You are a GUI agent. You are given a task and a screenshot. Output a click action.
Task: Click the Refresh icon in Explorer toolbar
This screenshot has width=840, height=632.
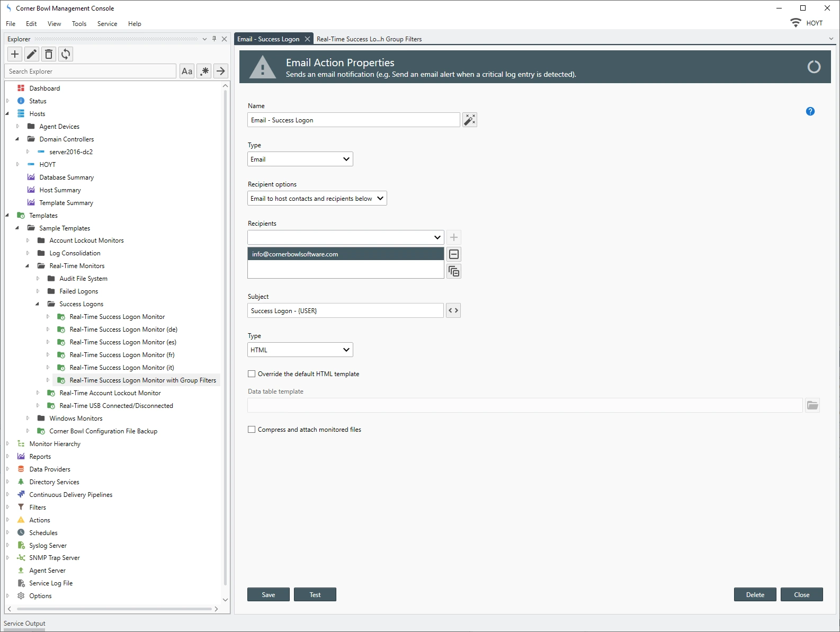point(66,54)
